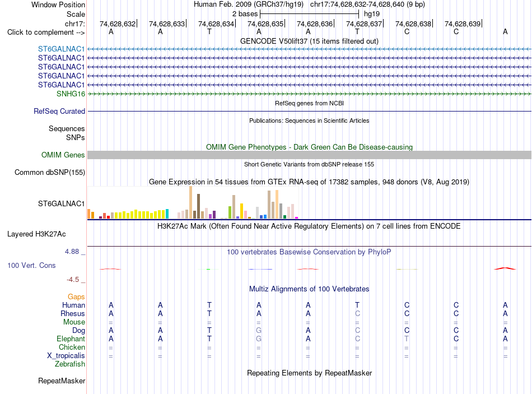Click the green SNHG16 transcript arrow line
The image size is (532, 394).
tap(309, 94)
